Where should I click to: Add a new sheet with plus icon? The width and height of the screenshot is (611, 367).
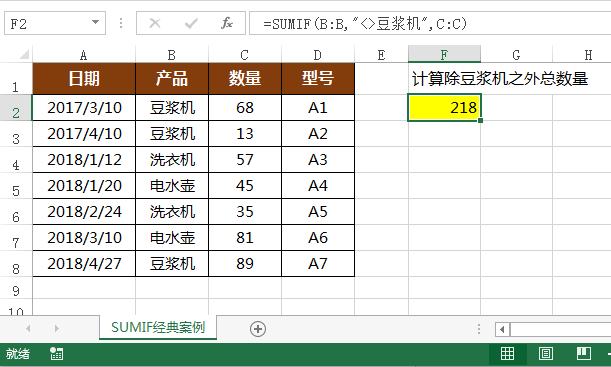[258, 329]
